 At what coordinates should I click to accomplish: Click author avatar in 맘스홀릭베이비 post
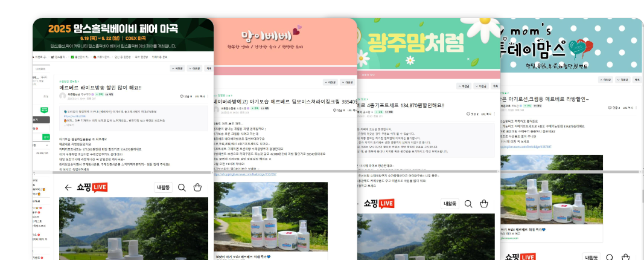click(x=62, y=96)
